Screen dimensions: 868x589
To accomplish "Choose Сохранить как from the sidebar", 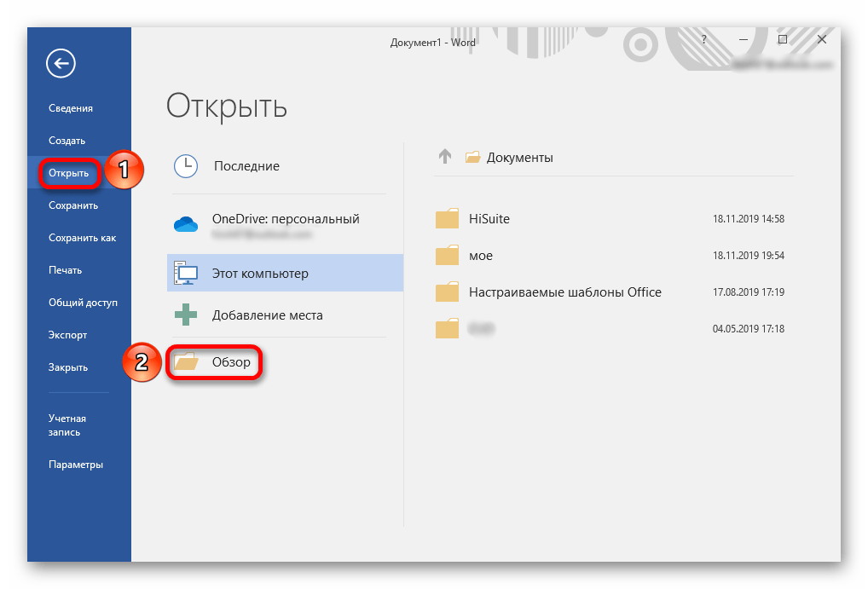I will [82, 238].
